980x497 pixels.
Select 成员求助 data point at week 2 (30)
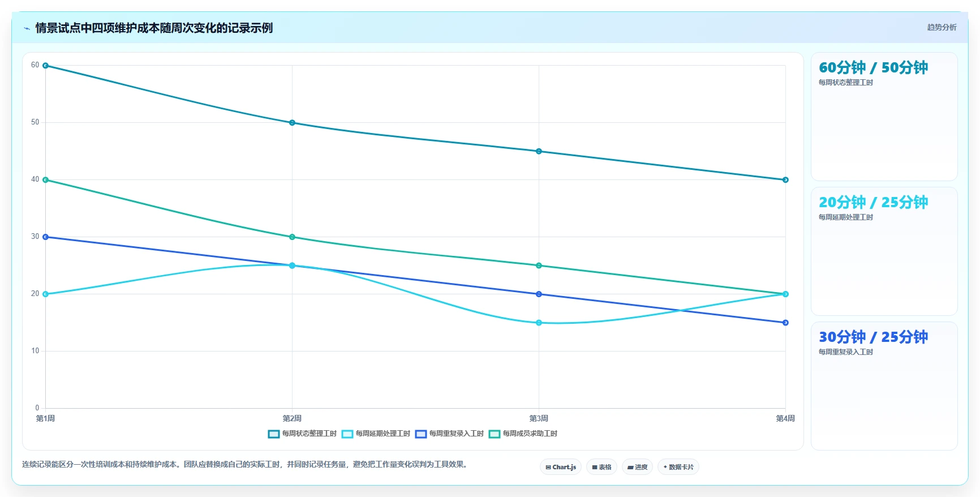tap(293, 237)
